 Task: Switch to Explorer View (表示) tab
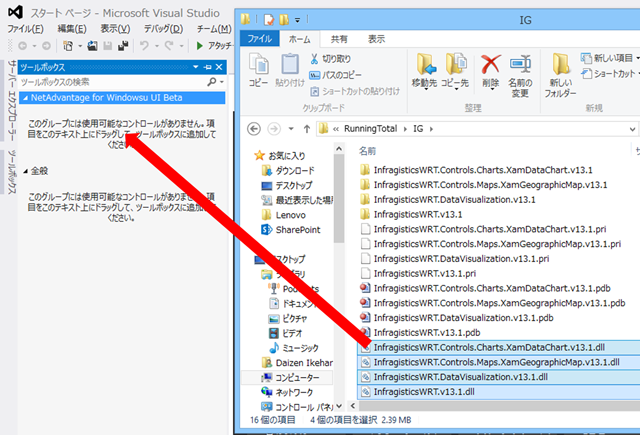click(x=376, y=39)
